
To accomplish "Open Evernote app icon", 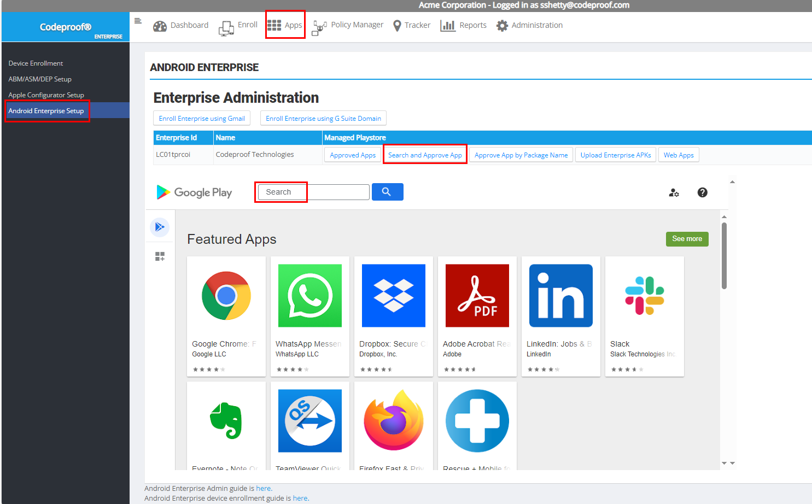I will click(226, 421).
